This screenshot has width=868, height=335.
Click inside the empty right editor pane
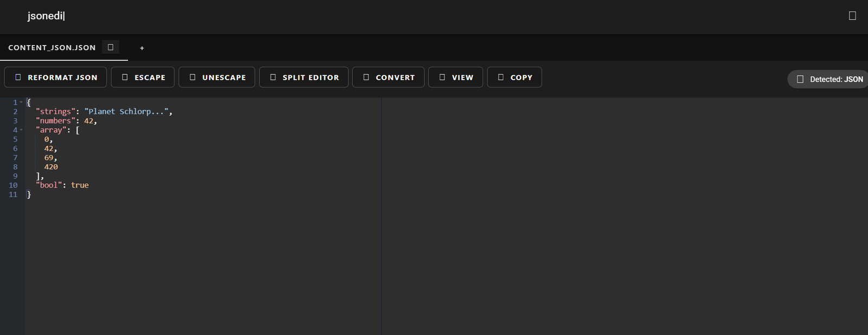point(624,217)
